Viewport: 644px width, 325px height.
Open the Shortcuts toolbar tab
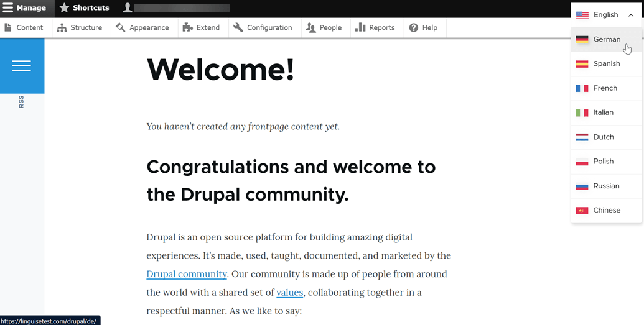click(x=84, y=8)
